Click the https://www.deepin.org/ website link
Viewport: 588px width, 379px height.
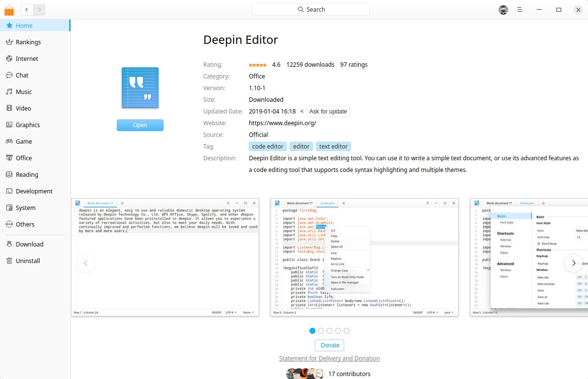(x=282, y=123)
